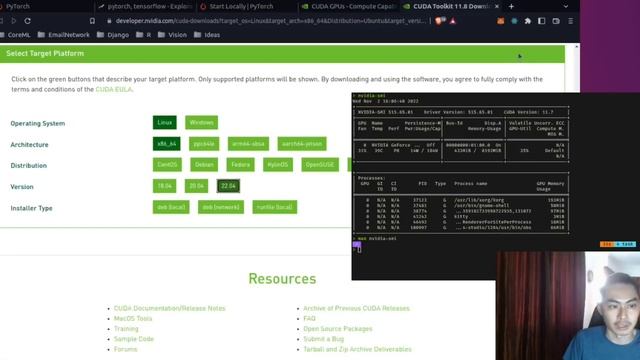Open the FAQ link

309,318
